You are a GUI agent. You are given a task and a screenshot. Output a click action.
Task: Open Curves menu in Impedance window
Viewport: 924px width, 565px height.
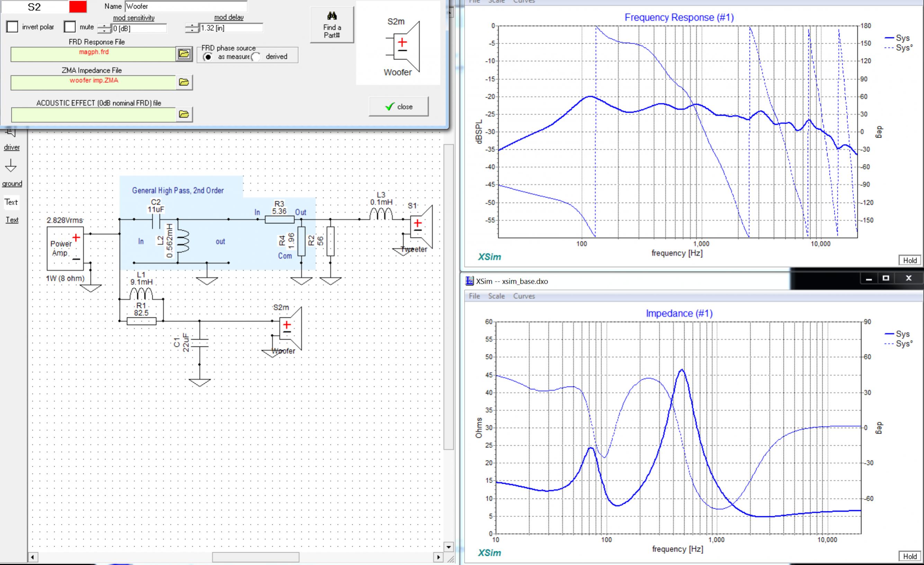tap(524, 296)
